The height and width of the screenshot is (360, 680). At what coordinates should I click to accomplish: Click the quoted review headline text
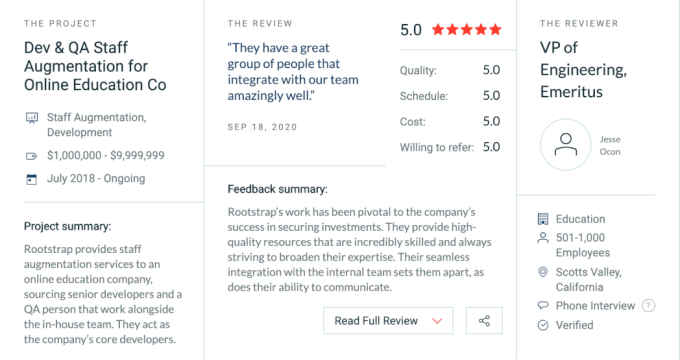[x=293, y=72]
